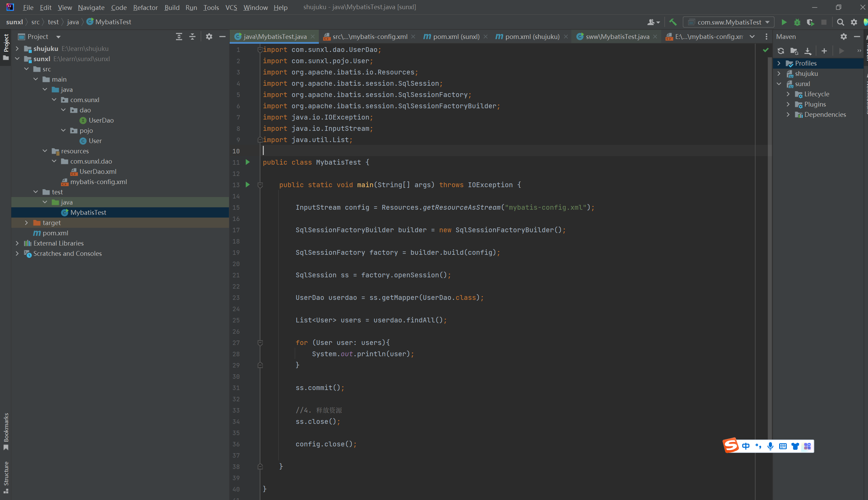Click Maven download sources icon
The width and height of the screenshot is (868, 500).
(x=808, y=51)
